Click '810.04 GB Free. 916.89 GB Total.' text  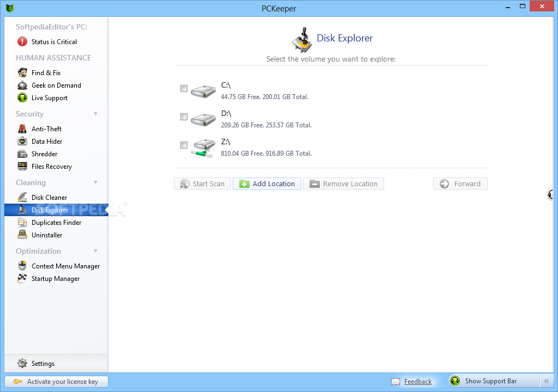coord(266,154)
